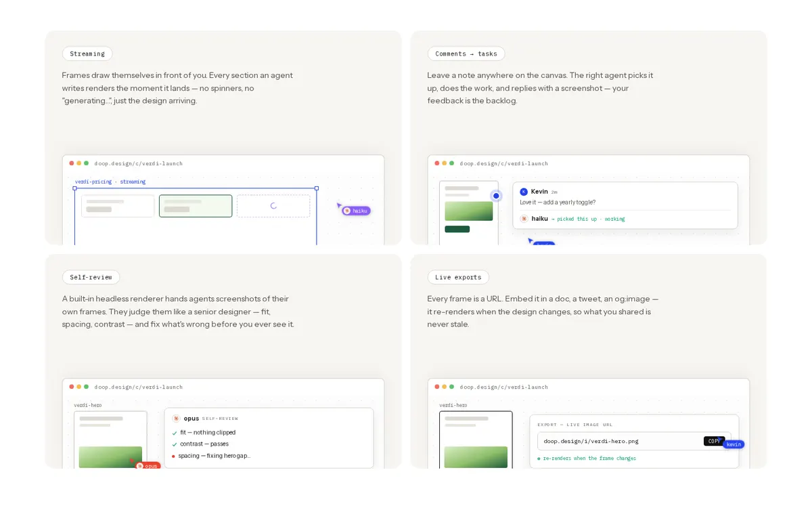Viewport: 812px width, 508px height.
Task: Click the verdi-pricing · streaming frame label
Action: (110, 182)
